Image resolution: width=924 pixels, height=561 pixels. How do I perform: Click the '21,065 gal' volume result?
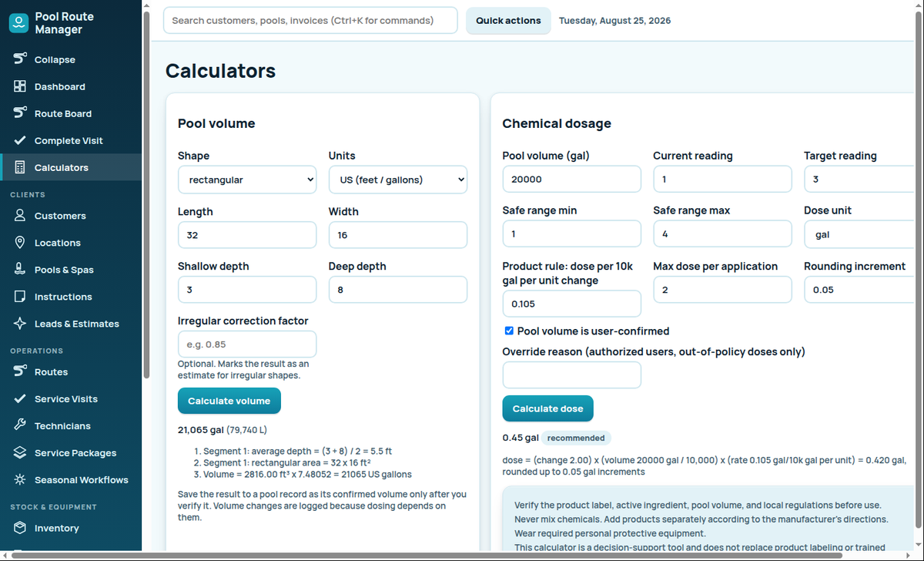click(x=200, y=429)
